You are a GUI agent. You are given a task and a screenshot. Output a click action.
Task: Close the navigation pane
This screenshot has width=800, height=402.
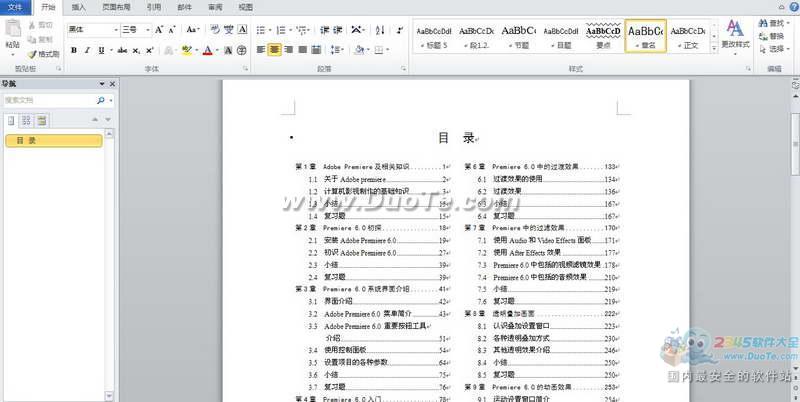112,84
